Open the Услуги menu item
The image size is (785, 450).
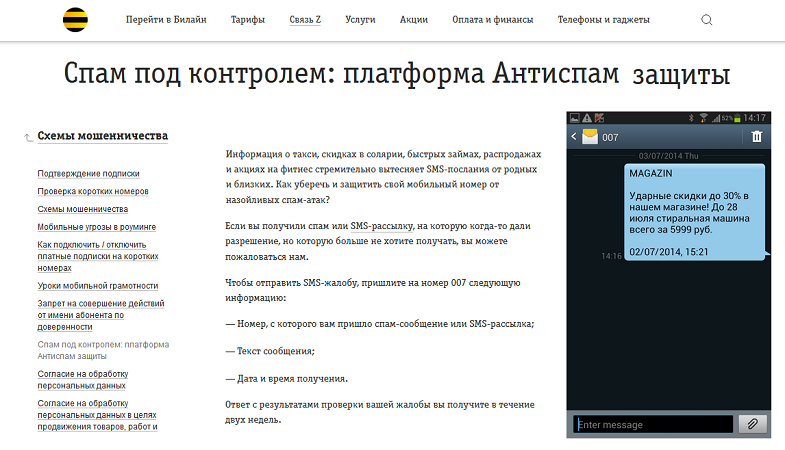click(360, 20)
